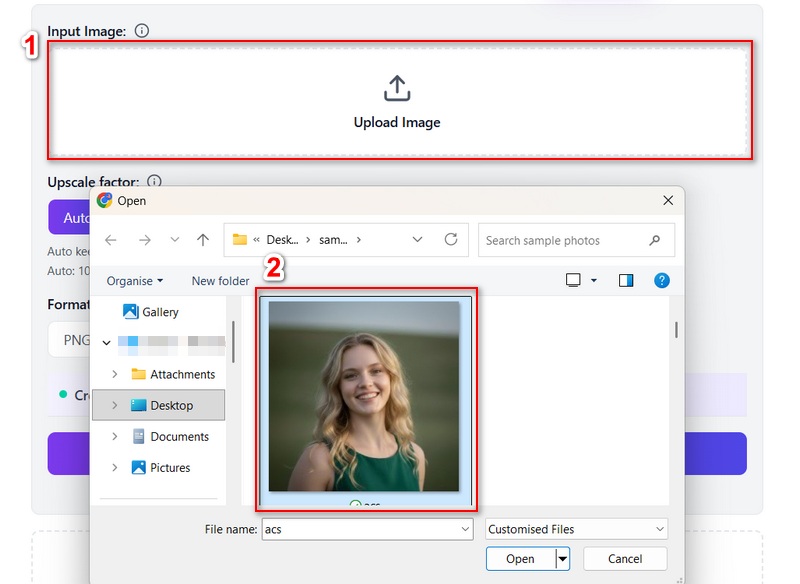
Task: Select Gallery in the navigation pane
Action: tap(151, 312)
